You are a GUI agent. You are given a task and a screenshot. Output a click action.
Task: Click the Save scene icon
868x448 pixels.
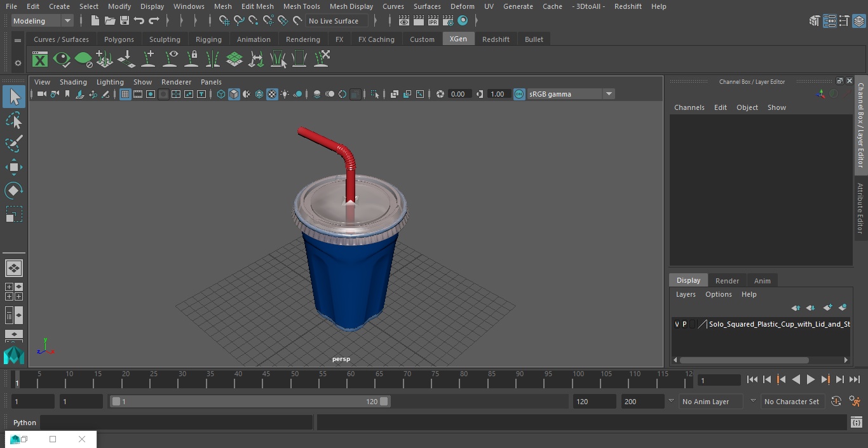125,21
